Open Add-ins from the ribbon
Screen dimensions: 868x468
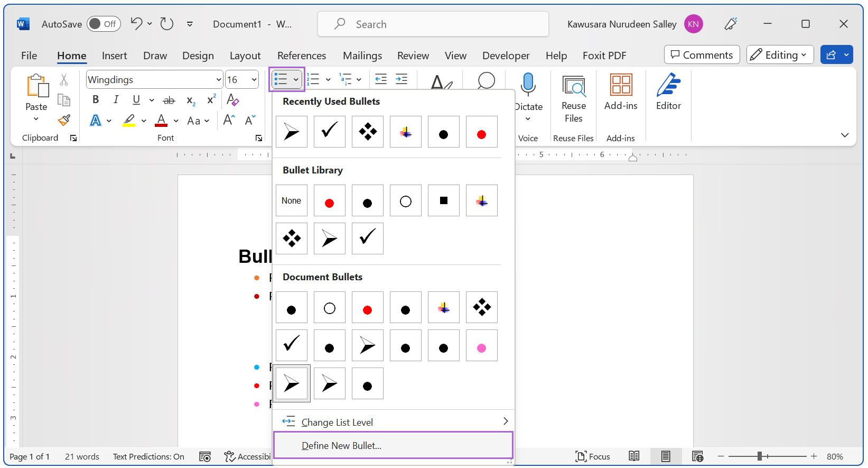point(621,93)
